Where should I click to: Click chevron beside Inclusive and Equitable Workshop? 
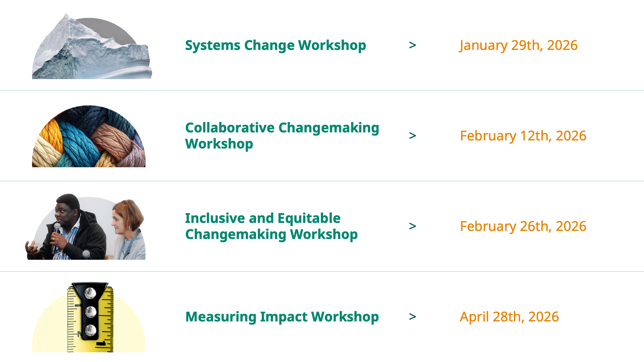tap(413, 226)
